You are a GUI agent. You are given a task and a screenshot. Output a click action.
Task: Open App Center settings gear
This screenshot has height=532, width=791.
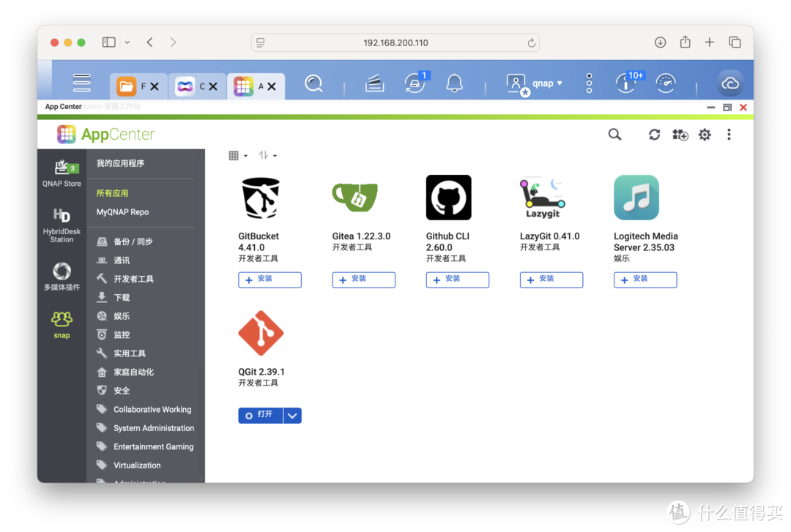705,135
